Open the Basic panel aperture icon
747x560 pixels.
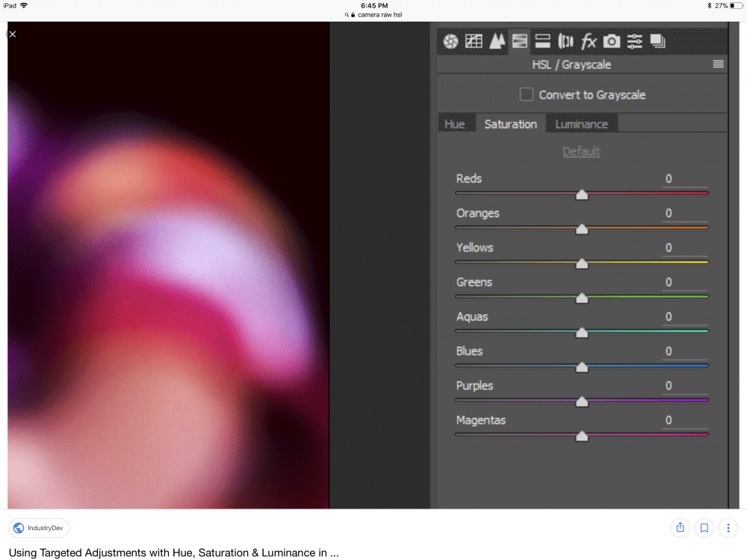click(450, 41)
